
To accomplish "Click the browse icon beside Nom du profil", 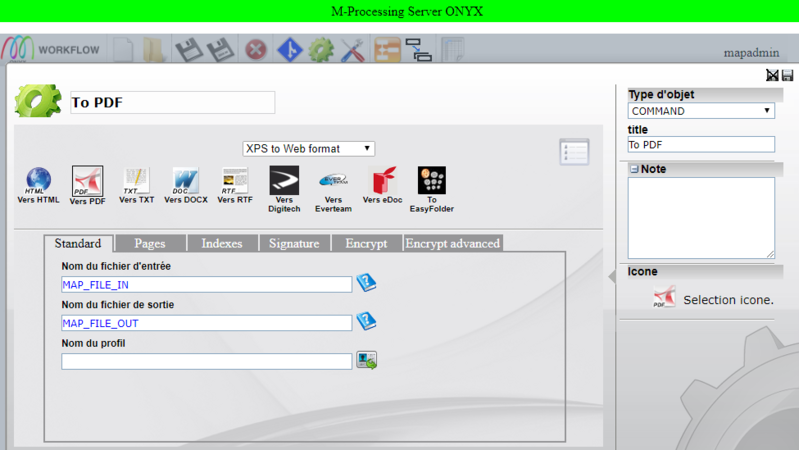I will tap(366, 361).
